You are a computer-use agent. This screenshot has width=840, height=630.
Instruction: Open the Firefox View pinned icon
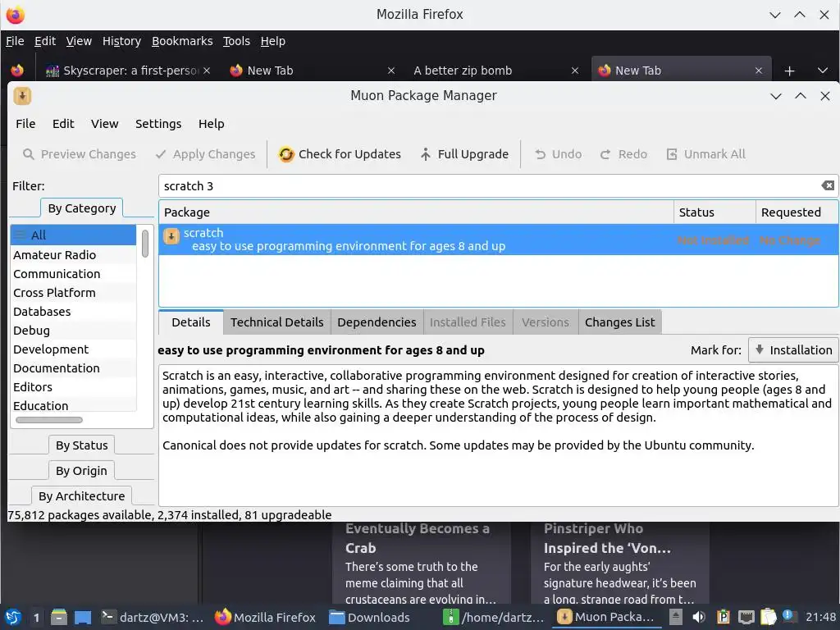coord(17,71)
